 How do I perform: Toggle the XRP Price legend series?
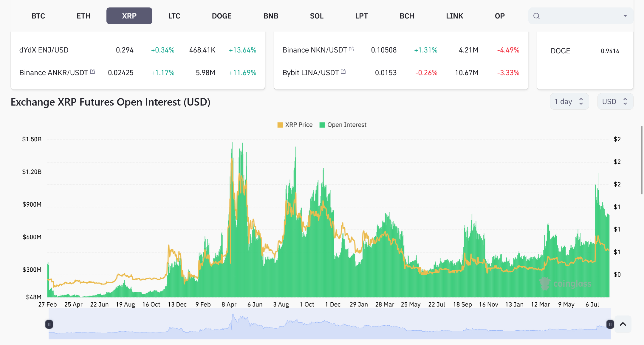(x=295, y=125)
